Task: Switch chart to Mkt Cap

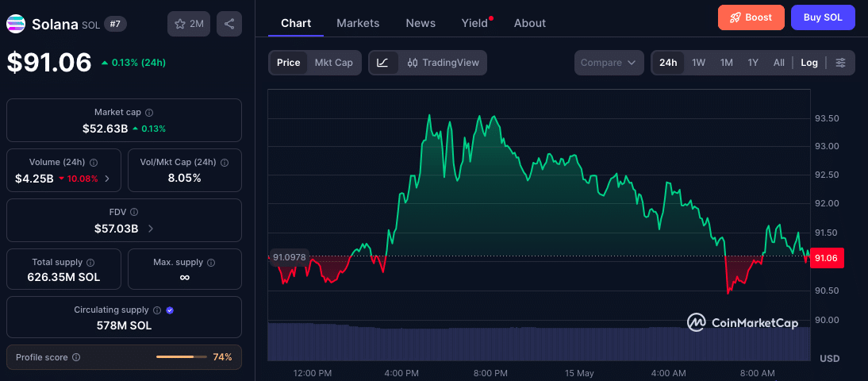Action: [x=334, y=63]
